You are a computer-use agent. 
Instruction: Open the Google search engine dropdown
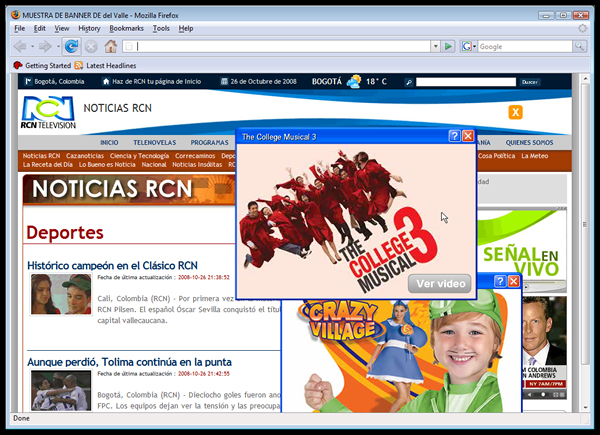tap(473, 46)
